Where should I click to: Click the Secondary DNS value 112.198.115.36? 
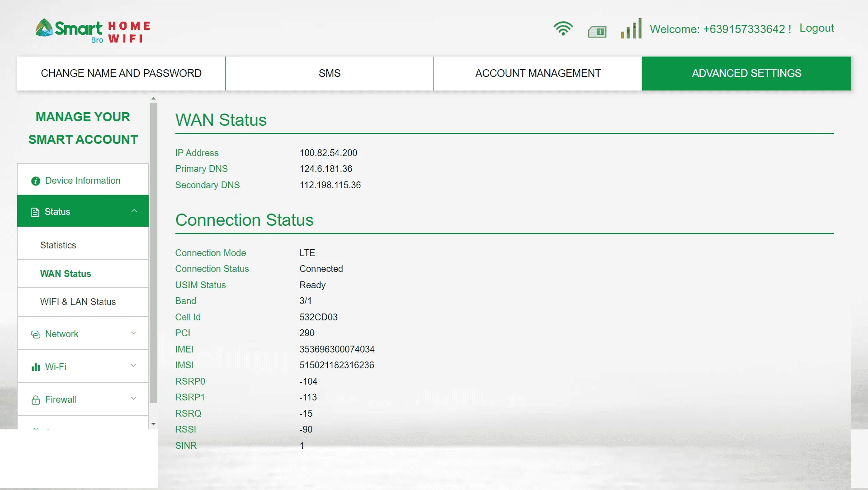point(330,185)
